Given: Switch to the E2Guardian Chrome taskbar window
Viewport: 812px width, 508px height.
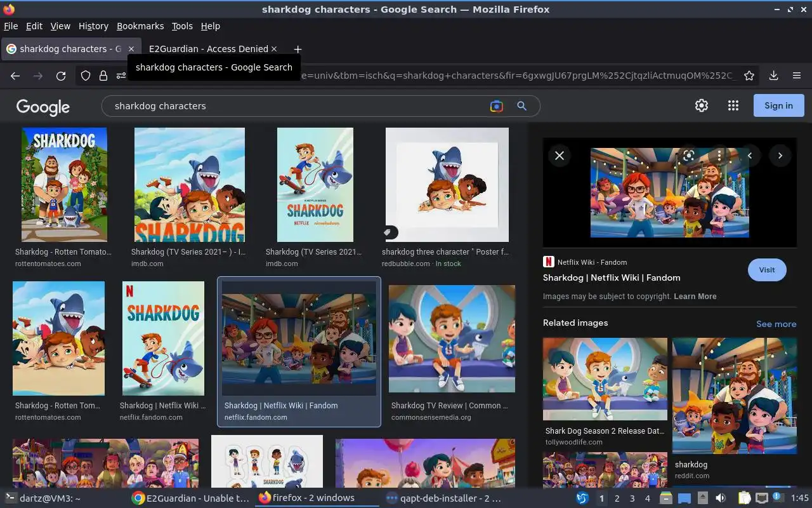Looking at the screenshot, I should click(190, 498).
